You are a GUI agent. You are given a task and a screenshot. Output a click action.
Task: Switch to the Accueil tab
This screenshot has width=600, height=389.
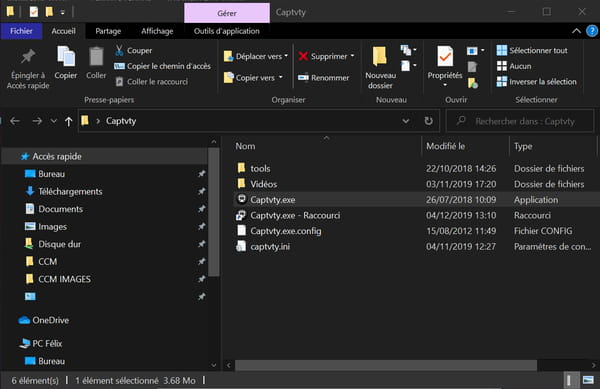click(64, 31)
